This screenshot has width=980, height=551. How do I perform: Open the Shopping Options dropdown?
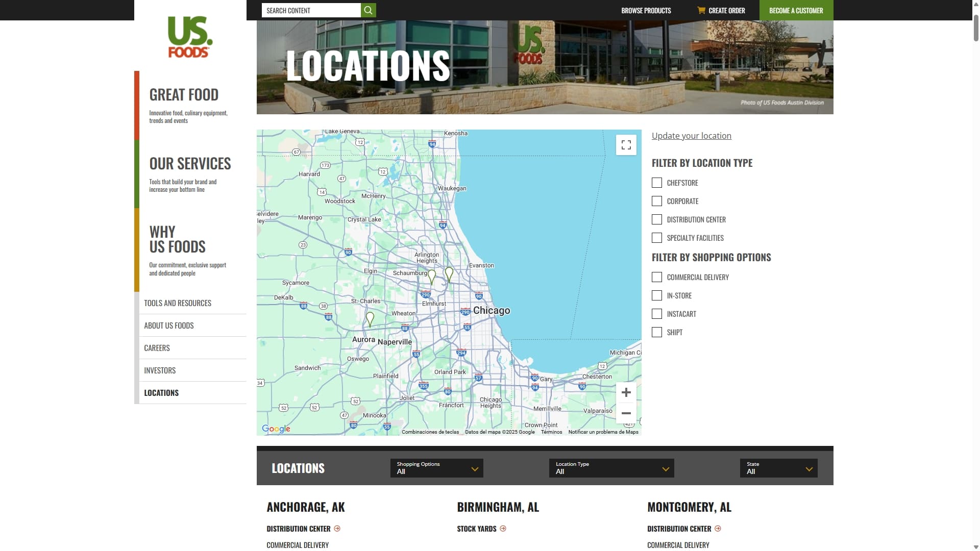pos(436,468)
